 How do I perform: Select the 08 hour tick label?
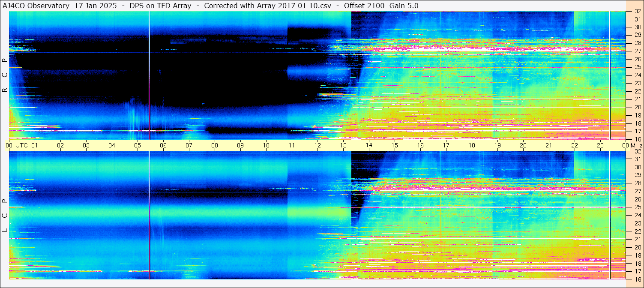point(215,146)
